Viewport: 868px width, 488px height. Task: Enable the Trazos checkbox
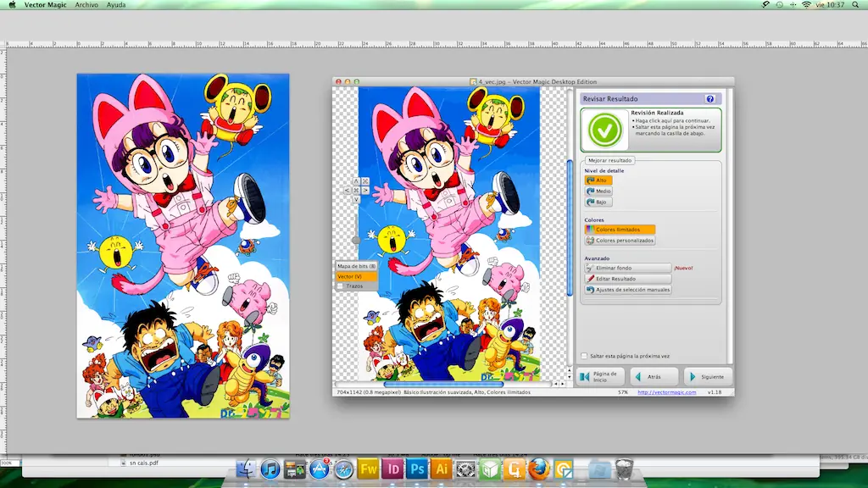pos(341,286)
